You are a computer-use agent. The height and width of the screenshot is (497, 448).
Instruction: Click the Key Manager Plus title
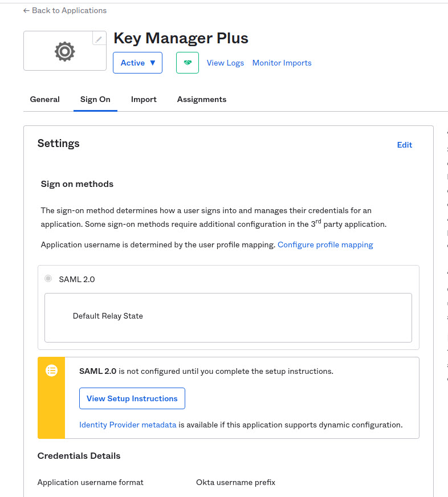(181, 38)
